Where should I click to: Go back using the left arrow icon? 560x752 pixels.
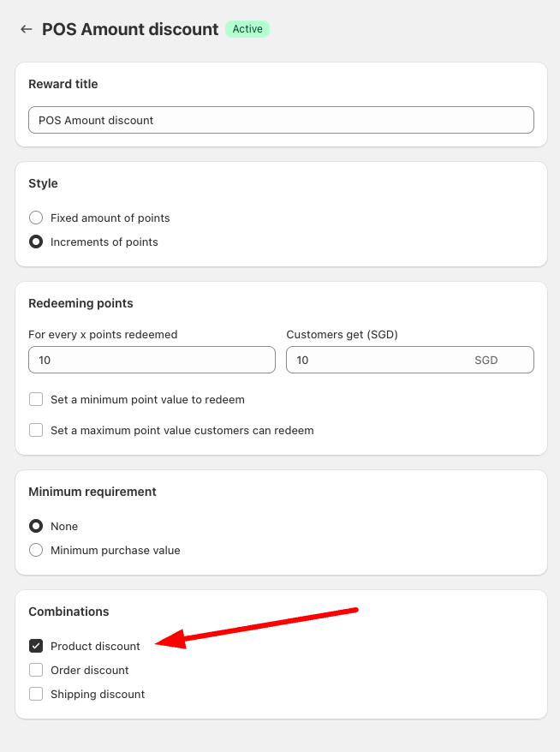(x=27, y=29)
